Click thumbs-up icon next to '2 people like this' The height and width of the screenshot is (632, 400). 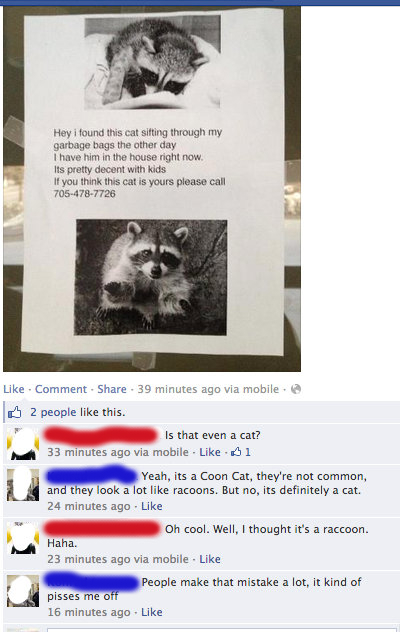tap(15, 412)
